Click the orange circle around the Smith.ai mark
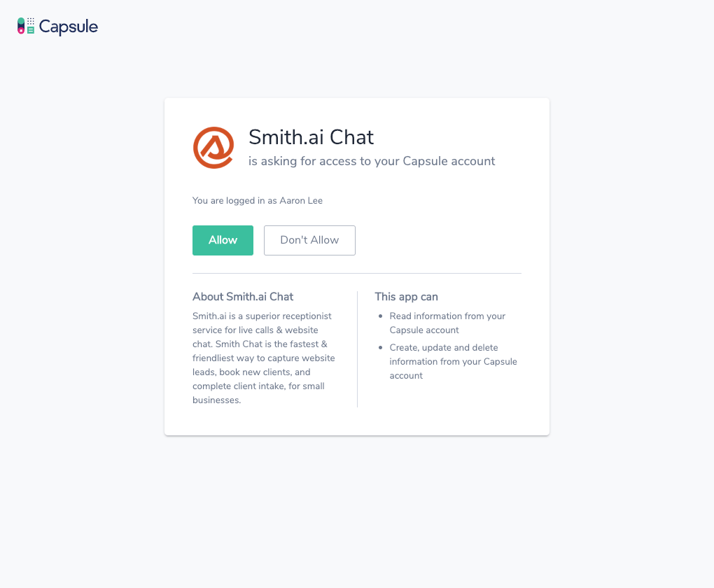This screenshot has width=714, height=588. pos(213,130)
